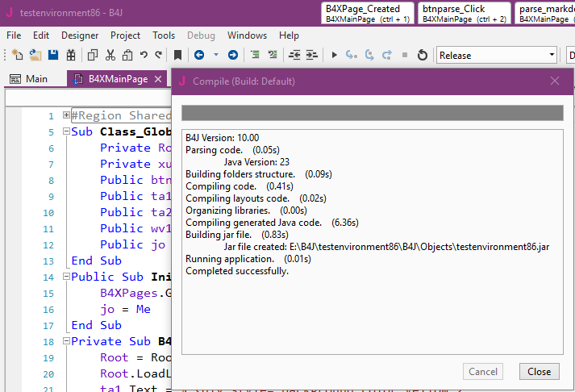Collapse the Public Sub Initialize block
This screenshot has width=575, height=392.
pyautogui.click(x=66, y=276)
